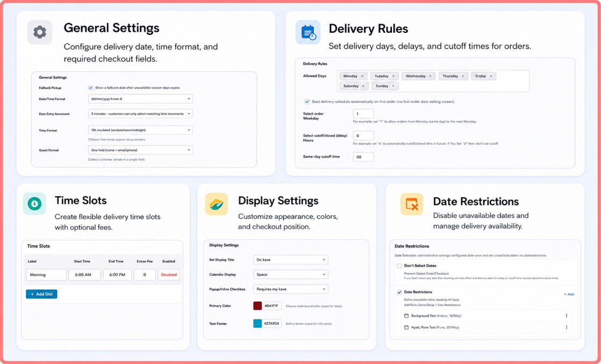The height and width of the screenshot is (364, 601).
Task: Click the 6:00 PM end time field
Action: pos(117,275)
